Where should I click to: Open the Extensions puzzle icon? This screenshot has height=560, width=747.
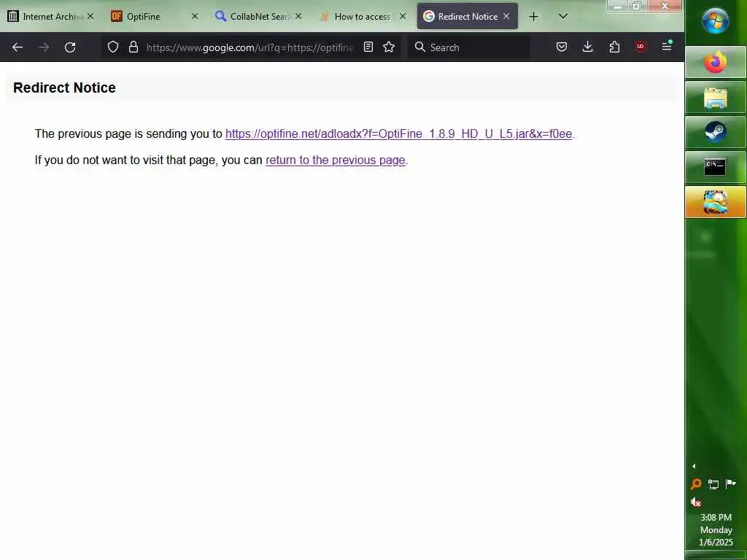[x=614, y=47]
